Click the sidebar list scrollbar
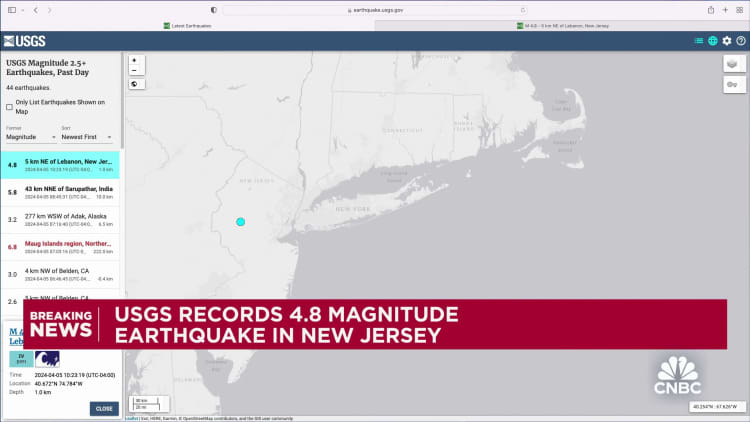Screen dimensions: 750x422 point(122,100)
